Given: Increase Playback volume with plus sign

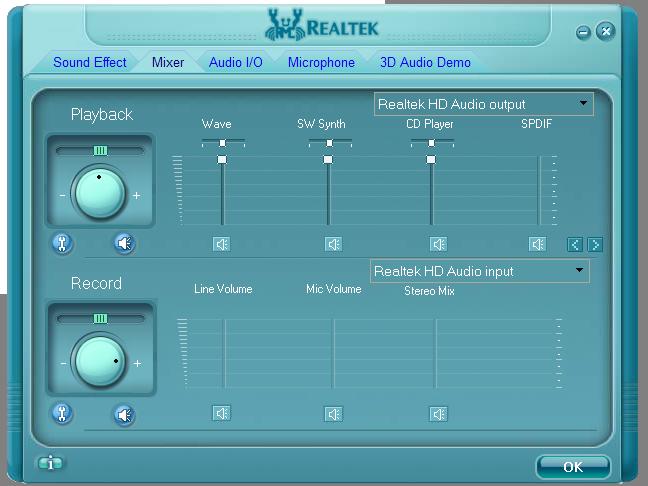Looking at the screenshot, I should (137, 195).
